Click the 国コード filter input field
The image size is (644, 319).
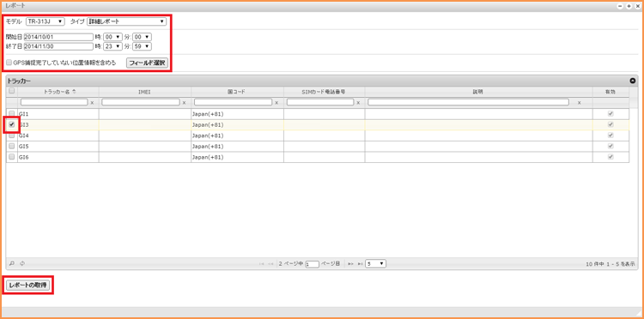[233, 102]
